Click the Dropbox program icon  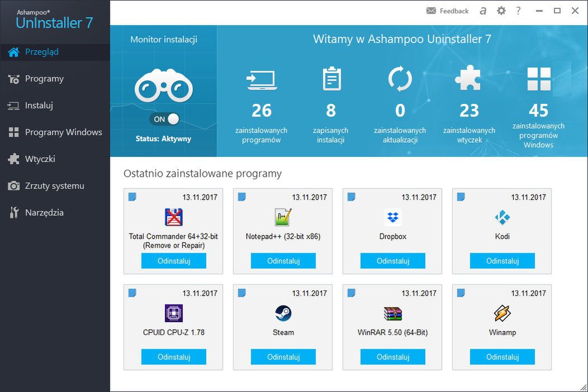[x=392, y=217]
